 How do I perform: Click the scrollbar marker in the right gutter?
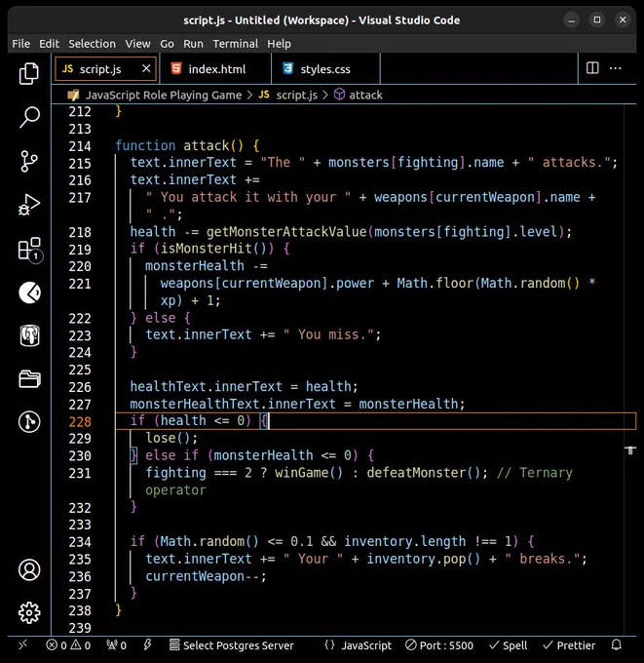coord(630,450)
